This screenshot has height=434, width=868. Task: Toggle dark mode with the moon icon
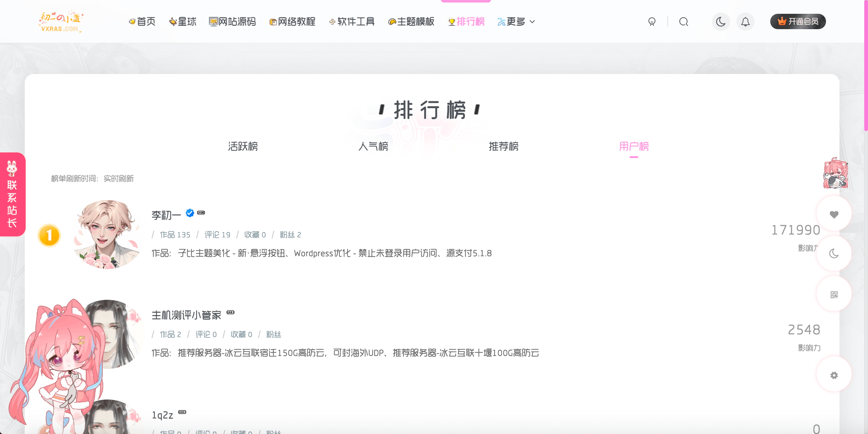tap(721, 21)
